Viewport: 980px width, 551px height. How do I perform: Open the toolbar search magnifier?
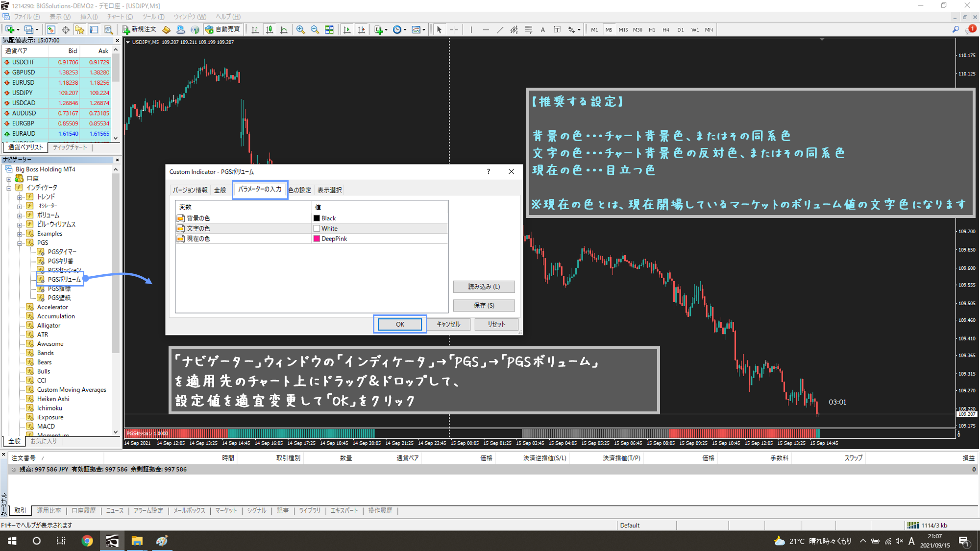click(955, 30)
